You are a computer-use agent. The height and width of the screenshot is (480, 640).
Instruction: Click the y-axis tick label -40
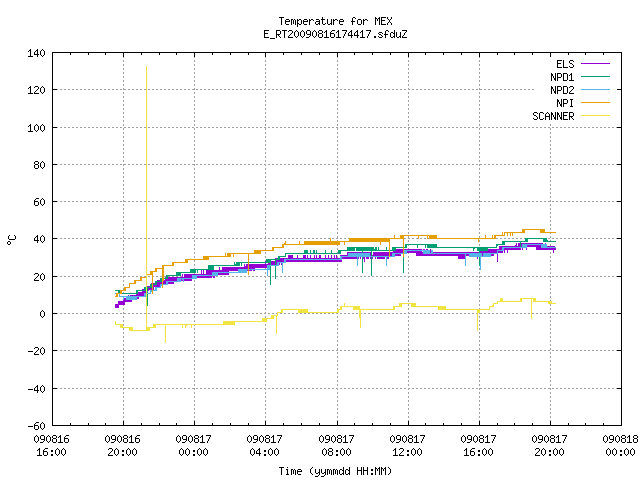coord(36,389)
